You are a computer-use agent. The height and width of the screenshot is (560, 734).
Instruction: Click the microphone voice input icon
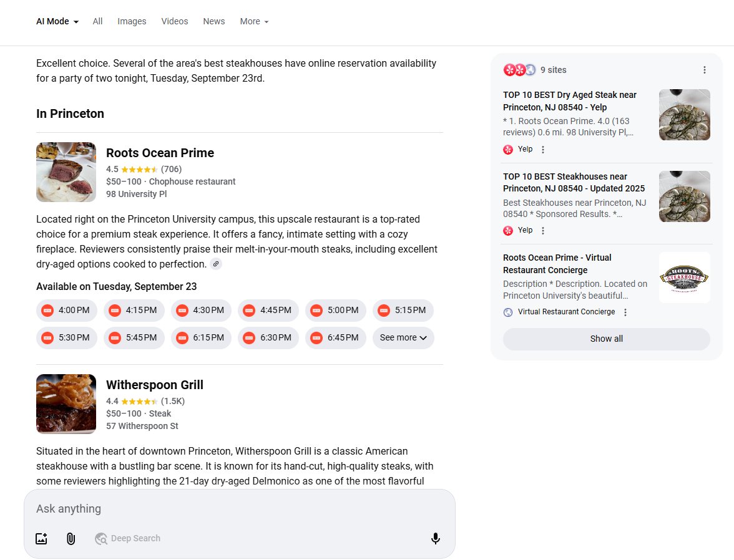pos(436,538)
